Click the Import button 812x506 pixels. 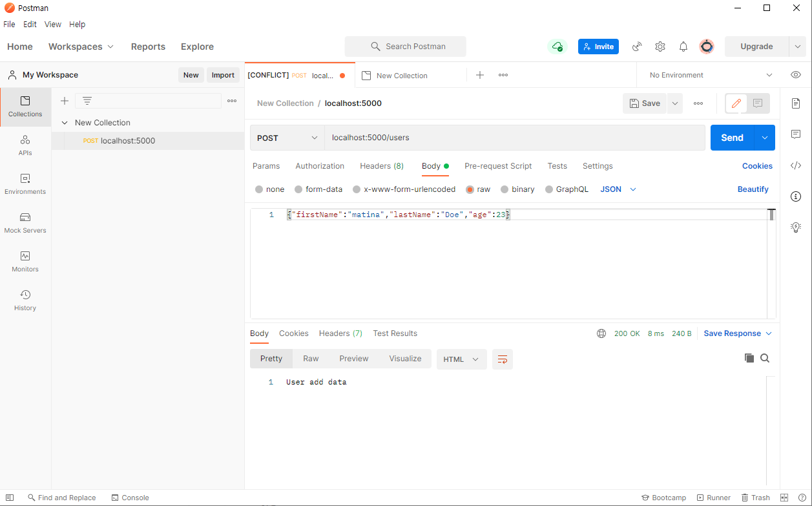[223, 75]
